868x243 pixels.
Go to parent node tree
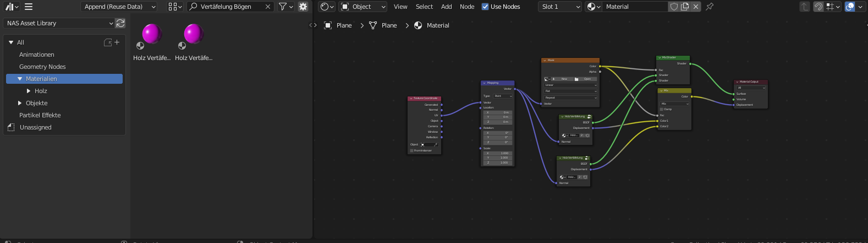tap(805, 7)
